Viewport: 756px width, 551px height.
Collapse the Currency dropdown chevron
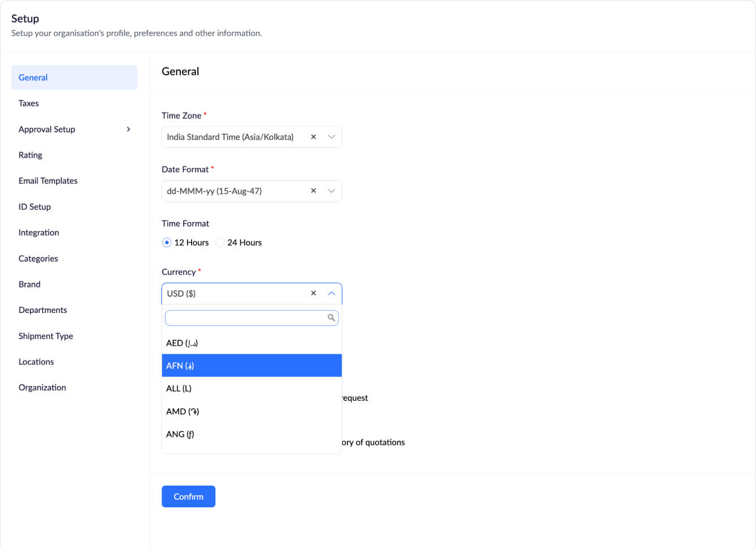[x=332, y=294]
